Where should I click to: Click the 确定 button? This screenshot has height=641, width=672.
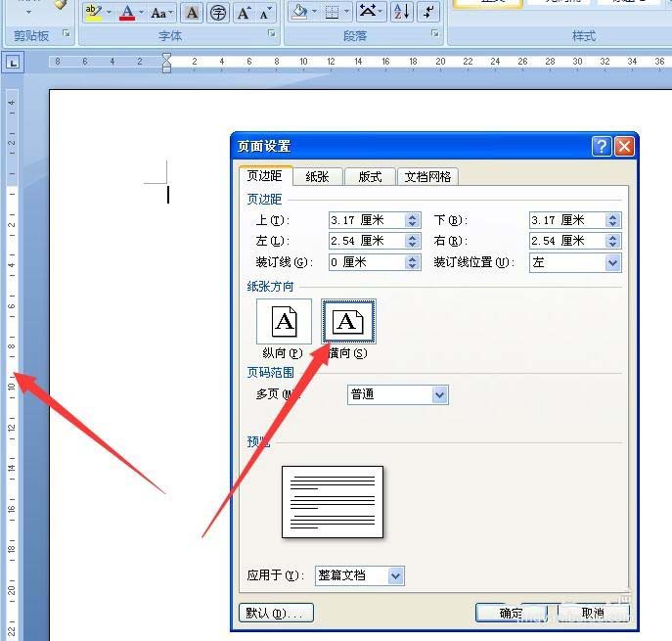(x=511, y=614)
